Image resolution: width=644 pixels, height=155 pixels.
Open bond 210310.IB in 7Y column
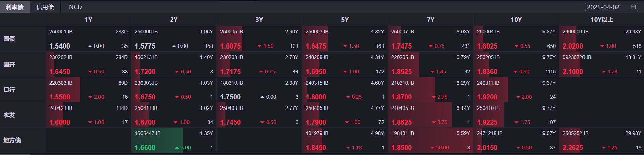coord(403,83)
